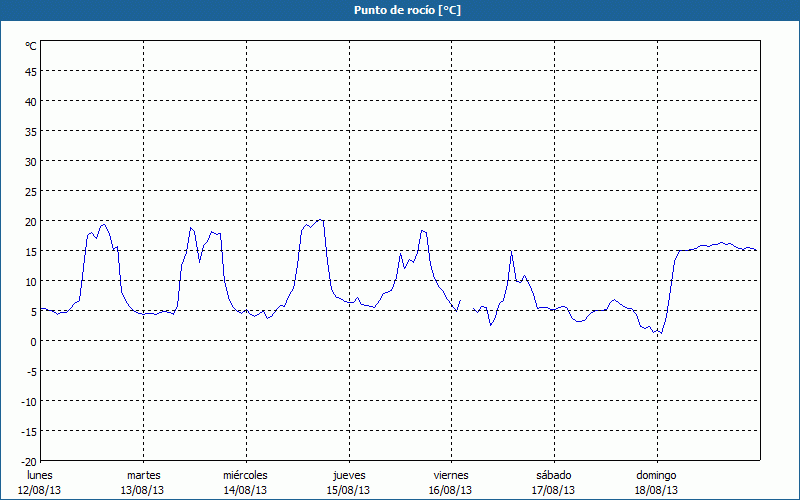Click the 15/08/13 date label

(348, 490)
